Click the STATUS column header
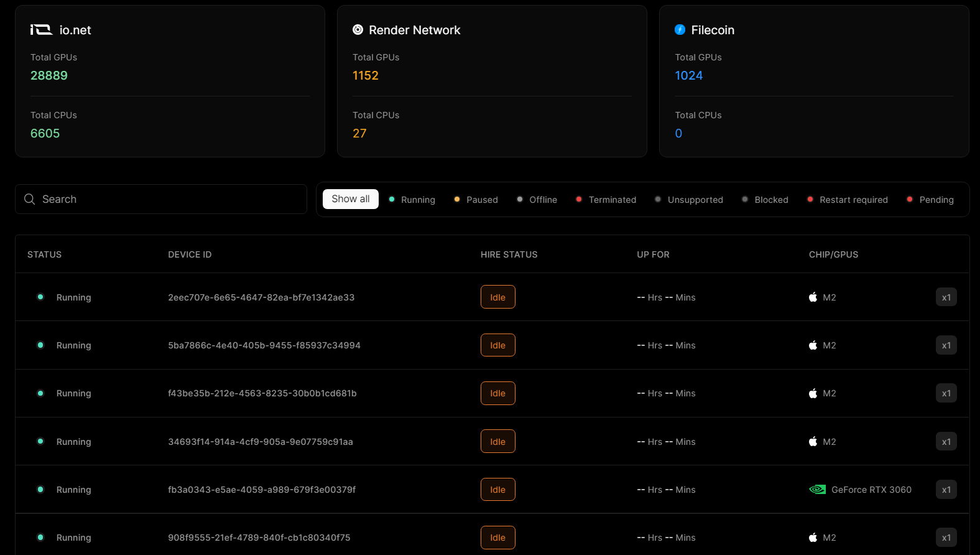This screenshot has width=980, height=555. pyautogui.click(x=45, y=254)
